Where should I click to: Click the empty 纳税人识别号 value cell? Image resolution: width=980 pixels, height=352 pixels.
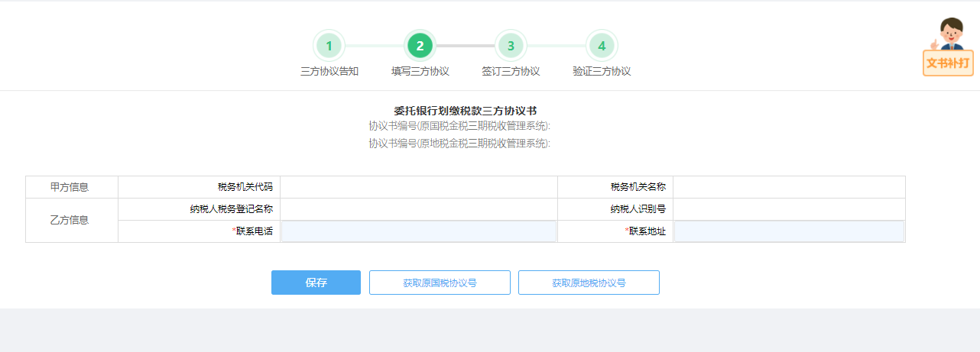click(789, 209)
